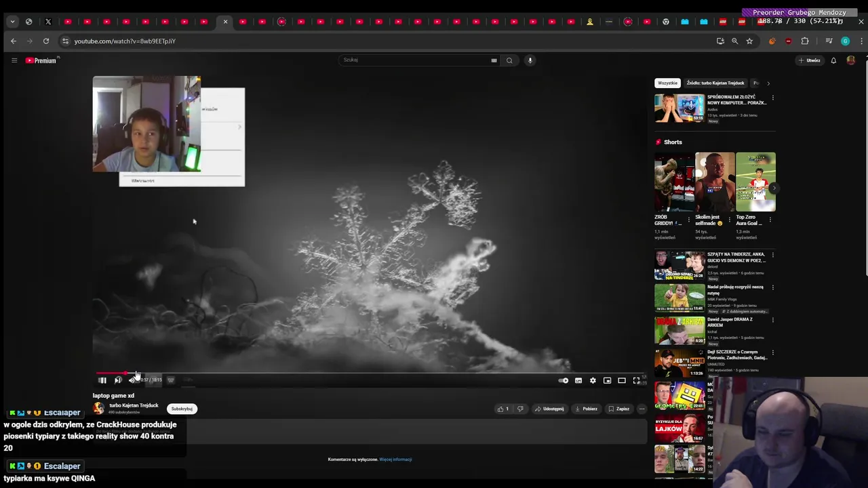Open the YouTube notifications bell
Screen dimensions: 868x488
pos(833,60)
